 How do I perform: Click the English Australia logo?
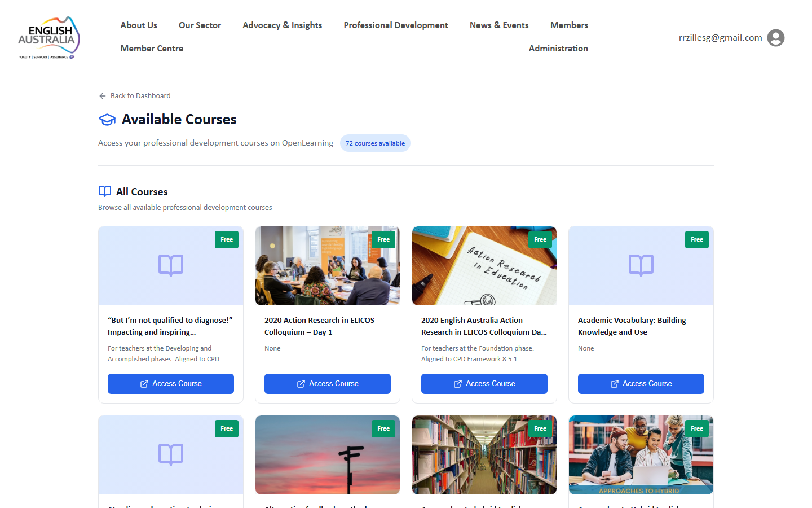49,38
